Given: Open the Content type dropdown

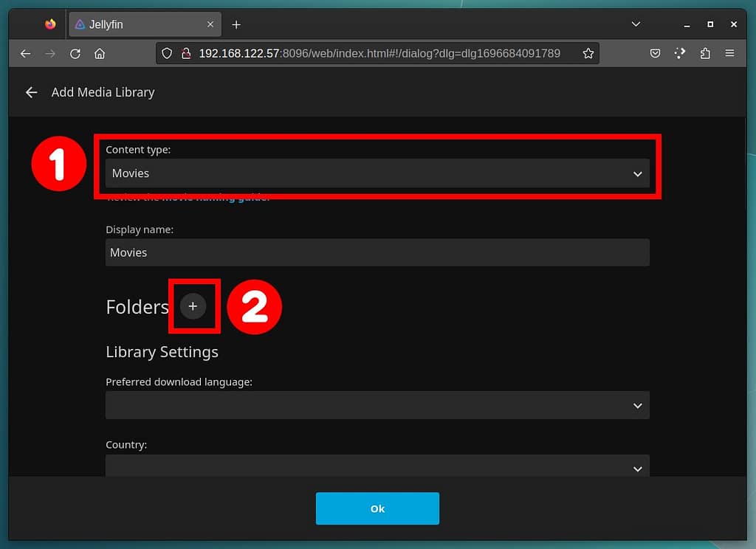Looking at the screenshot, I should (x=377, y=173).
